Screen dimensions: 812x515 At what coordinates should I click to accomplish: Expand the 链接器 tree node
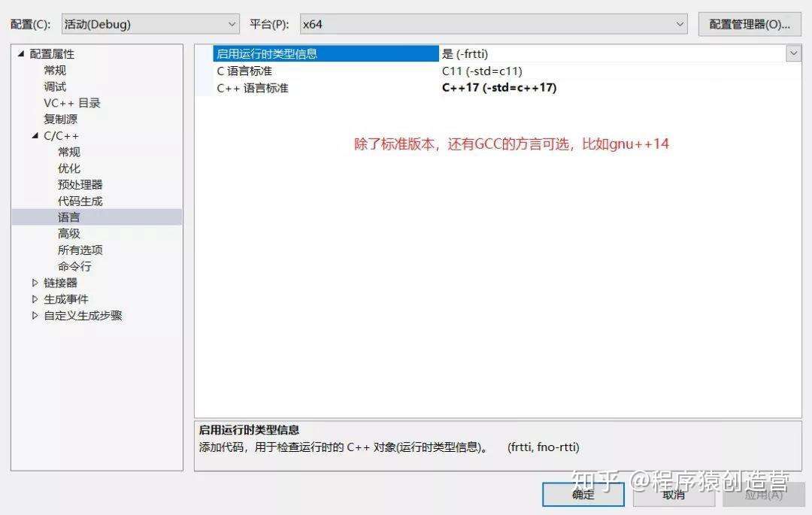[35, 283]
